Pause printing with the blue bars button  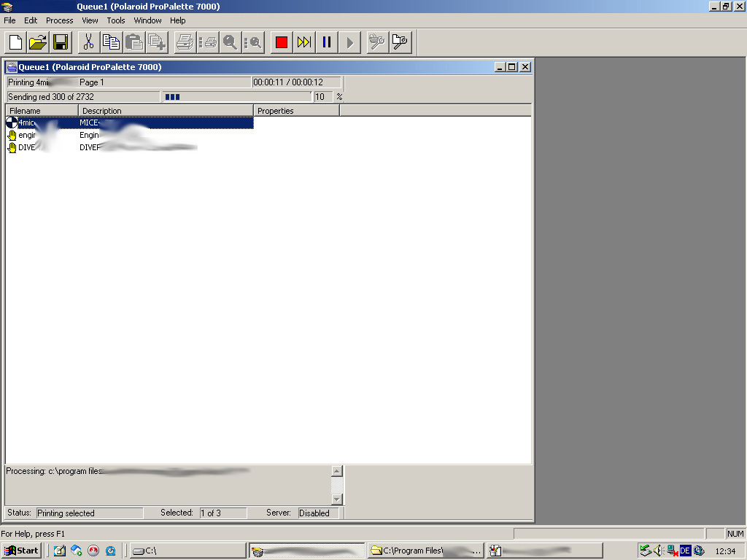click(x=327, y=42)
